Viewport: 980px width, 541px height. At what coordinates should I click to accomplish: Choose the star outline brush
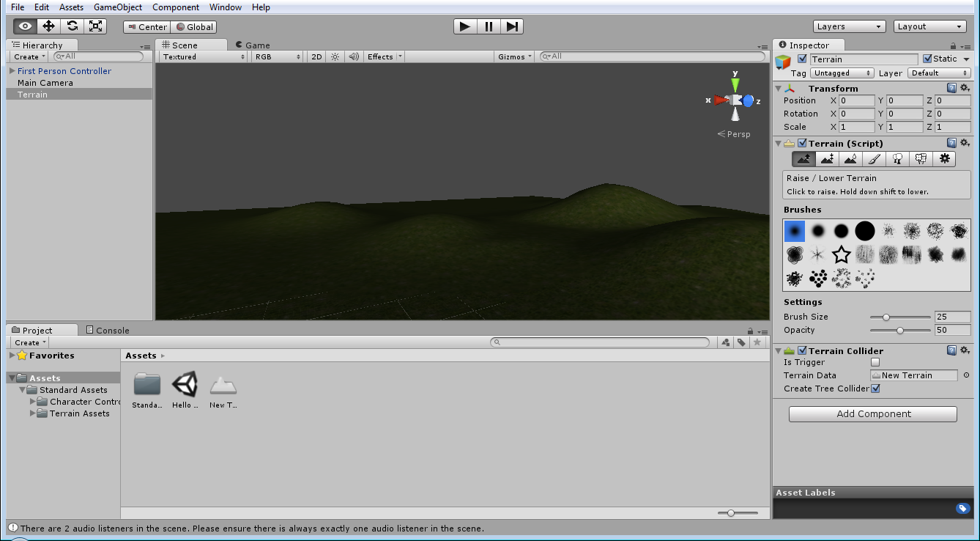click(842, 255)
